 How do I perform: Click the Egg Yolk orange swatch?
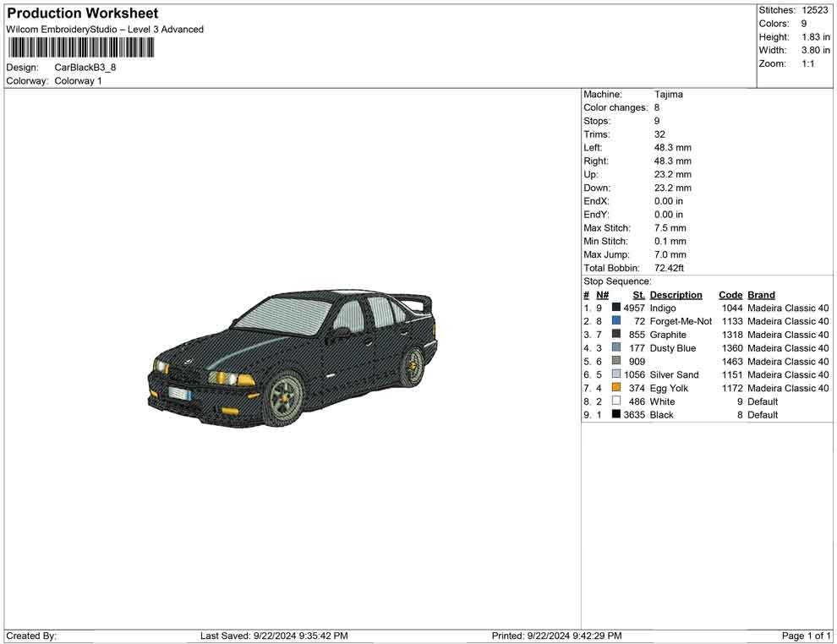click(x=616, y=388)
